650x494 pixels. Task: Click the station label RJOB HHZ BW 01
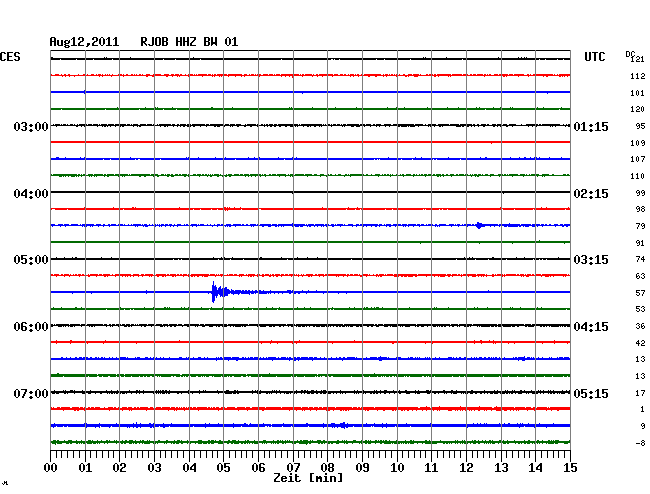[189, 42]
